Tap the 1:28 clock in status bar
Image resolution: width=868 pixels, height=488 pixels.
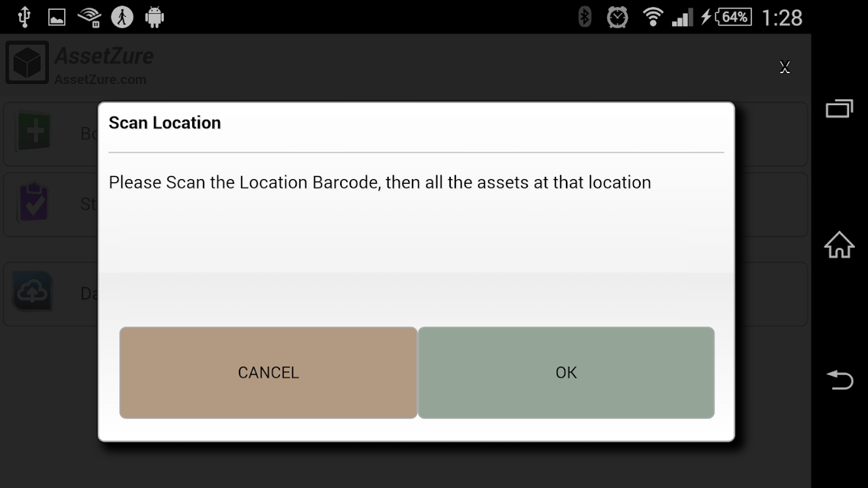pyautogui.click(x=782, y=18)
